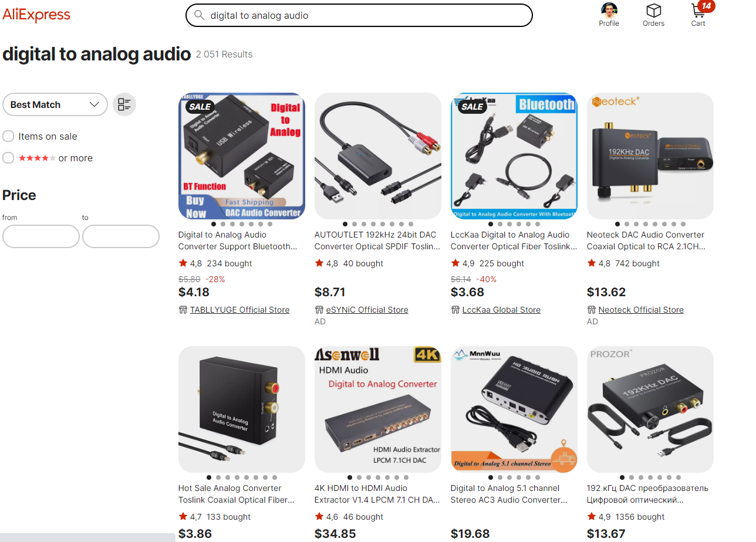Focus the price 'from' input field
The width and height of the screenshot is (756, 542).
click(41, 236)
